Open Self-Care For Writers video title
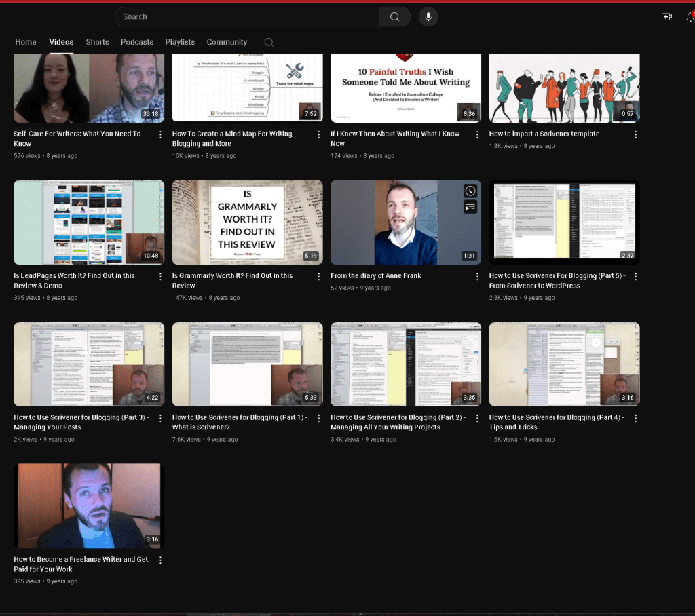 [x=77, y=138]
